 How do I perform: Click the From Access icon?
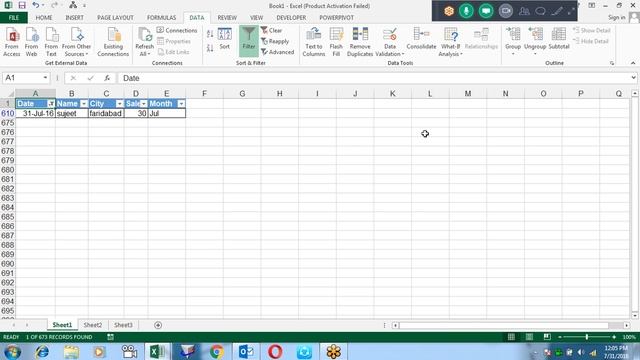[12, 42]
